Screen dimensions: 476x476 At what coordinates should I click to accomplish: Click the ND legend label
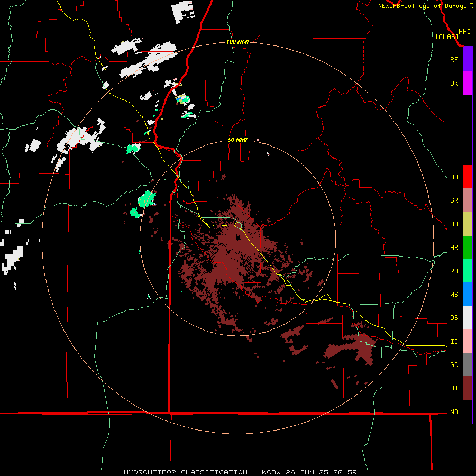454,411
